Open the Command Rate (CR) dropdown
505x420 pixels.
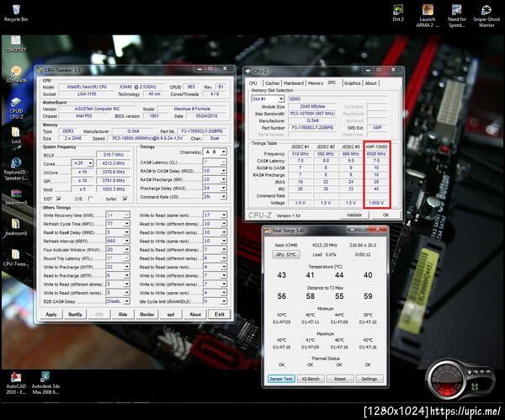pos(215,196)
